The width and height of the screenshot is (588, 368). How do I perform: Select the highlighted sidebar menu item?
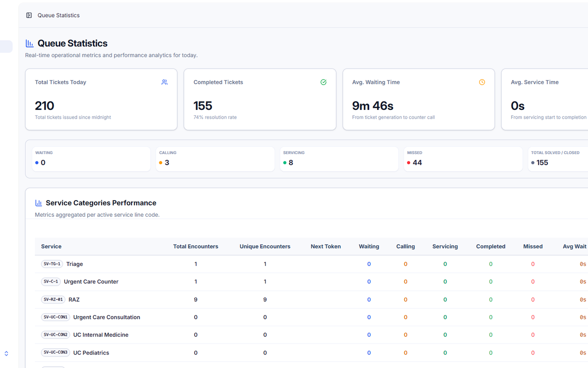pos(6,46)
